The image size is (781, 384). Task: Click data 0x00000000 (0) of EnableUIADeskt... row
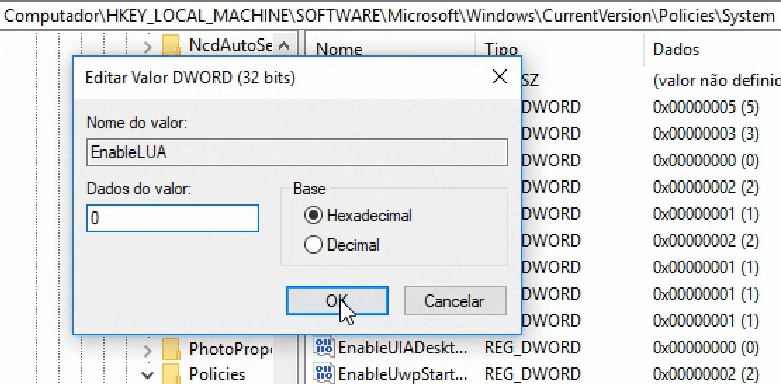(705, 347)
